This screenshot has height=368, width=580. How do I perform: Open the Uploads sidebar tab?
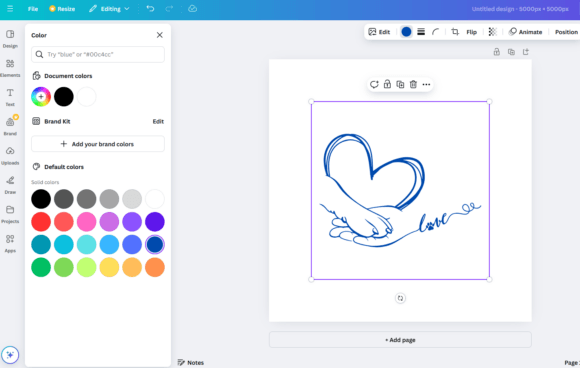click(x=10, y=156)
